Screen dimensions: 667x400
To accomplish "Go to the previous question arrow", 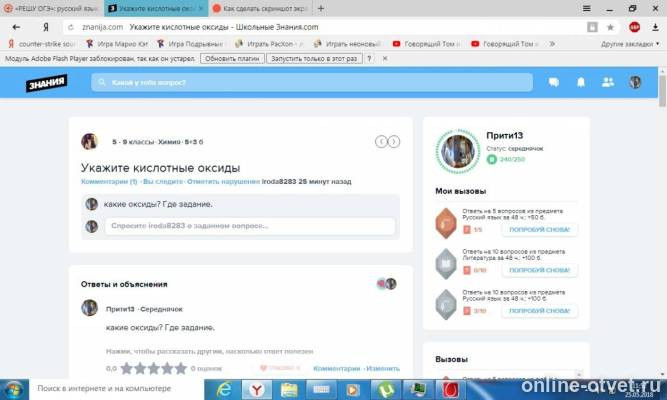I will [381, 142].
